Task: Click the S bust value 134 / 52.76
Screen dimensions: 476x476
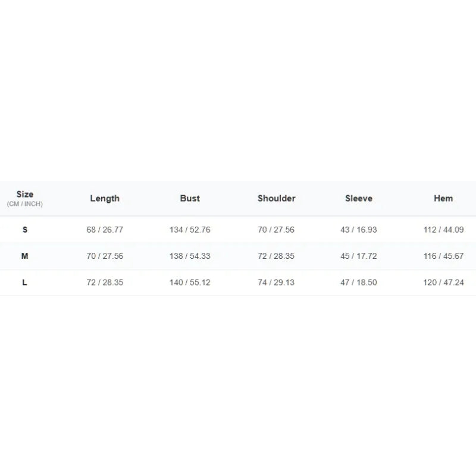Action: point(190,230)
